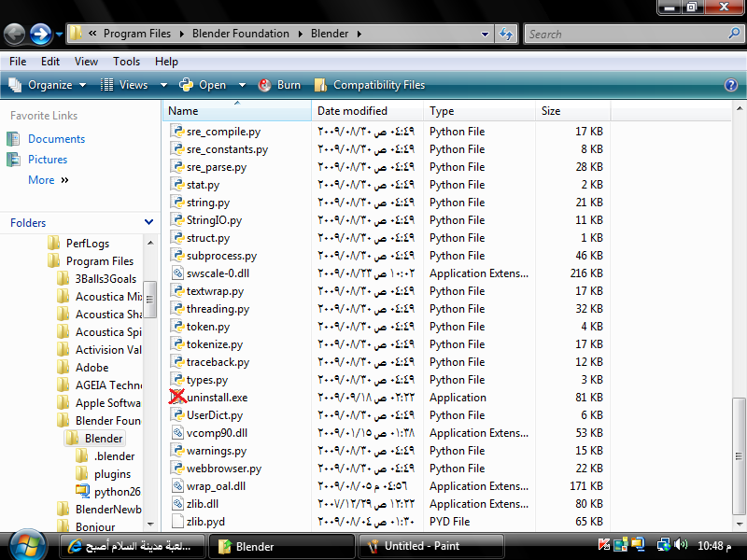The width and height of the screenshot is (747, 560).
Task: Click the wrap_oal.dll file icon
Action: (x=177, y=485)
